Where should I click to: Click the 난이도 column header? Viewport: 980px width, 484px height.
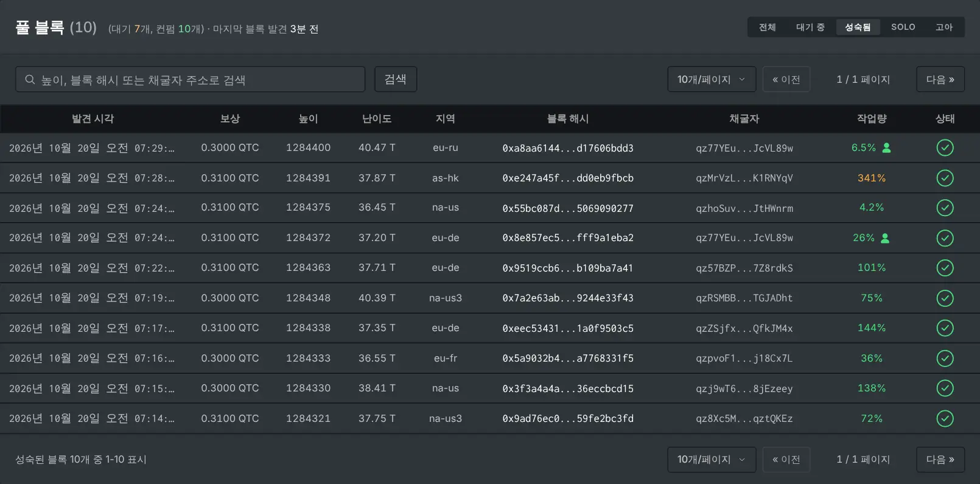tap(377, 119)
